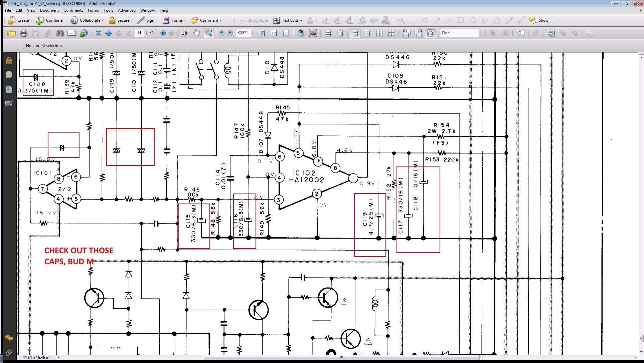Click the spell check ABC icon
Image resolution: width=644 pixels, height=363 pixels.
(551, 33)
